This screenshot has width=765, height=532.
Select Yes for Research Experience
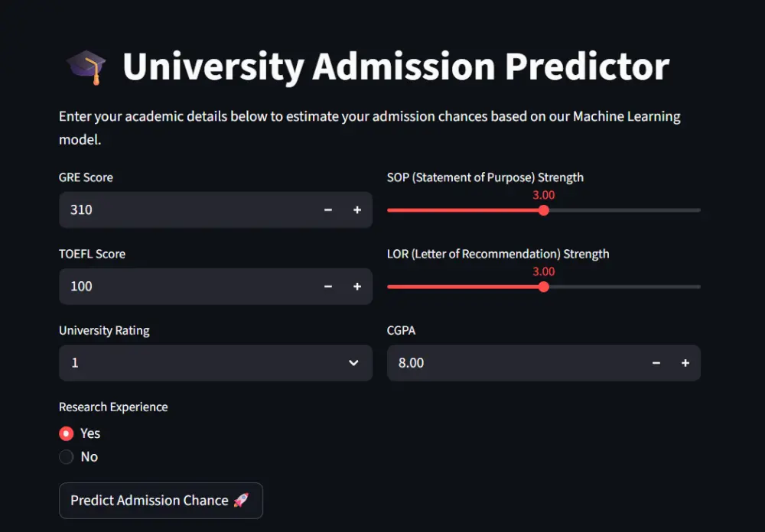click(x=67, y=433)
